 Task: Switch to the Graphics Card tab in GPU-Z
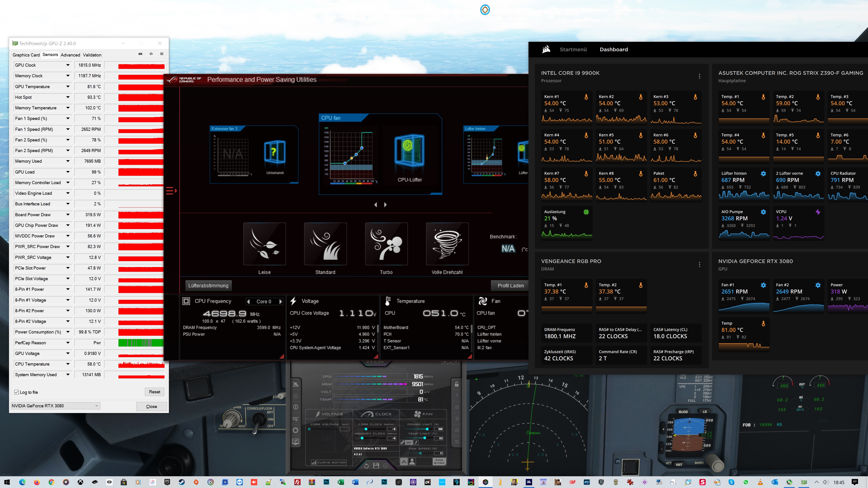coord(26,55)
